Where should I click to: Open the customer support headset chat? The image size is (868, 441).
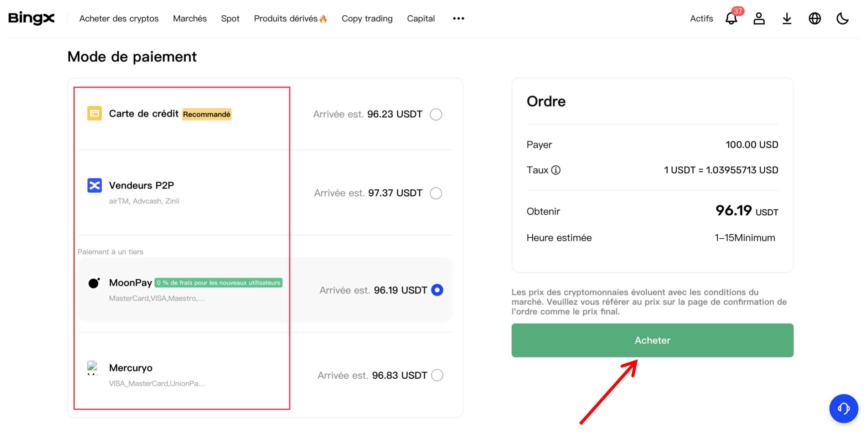click(x=843, y=408)
